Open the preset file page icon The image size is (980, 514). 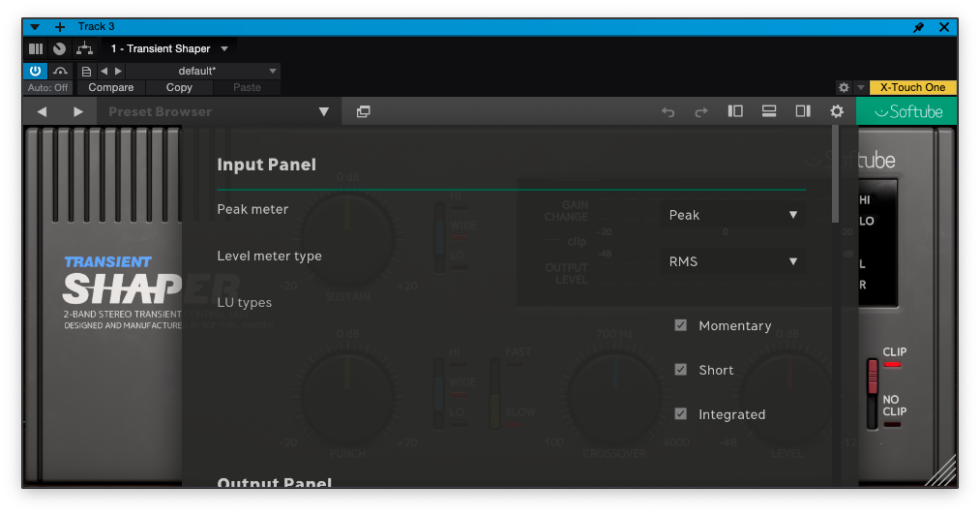click(86, 72)
